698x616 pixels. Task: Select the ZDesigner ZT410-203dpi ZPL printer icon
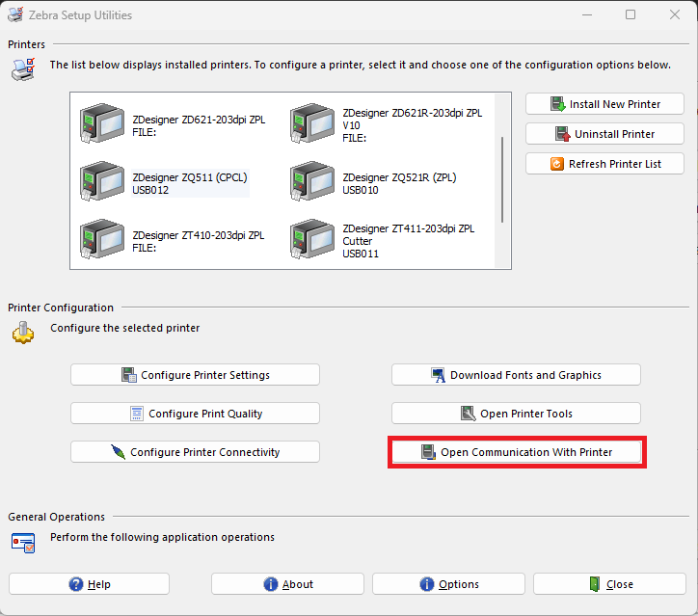pyautogui.click(x=101, y=241)
